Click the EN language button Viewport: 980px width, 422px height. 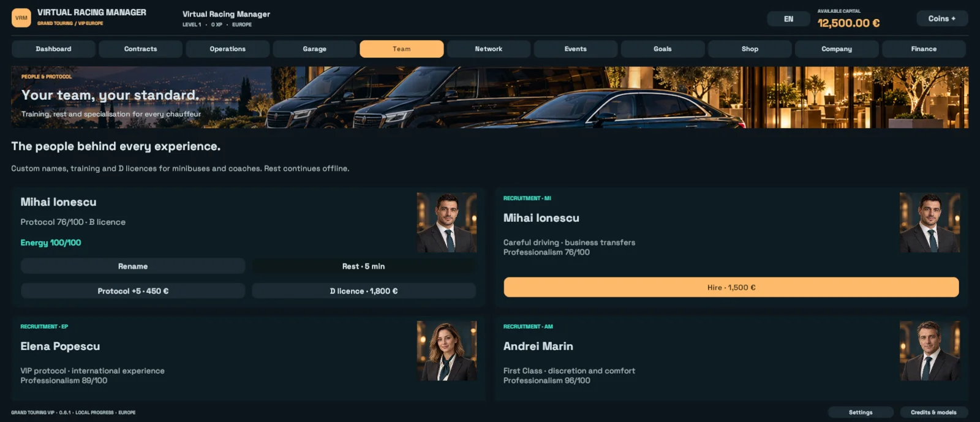click(788, 19)
